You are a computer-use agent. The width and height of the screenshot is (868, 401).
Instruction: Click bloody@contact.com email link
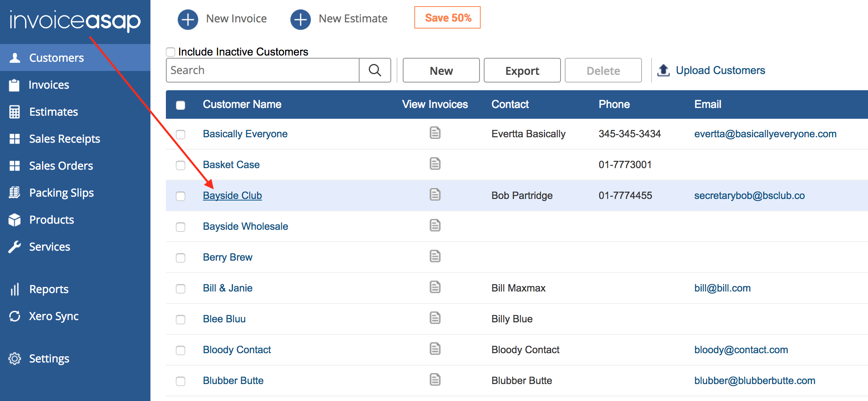741,350
